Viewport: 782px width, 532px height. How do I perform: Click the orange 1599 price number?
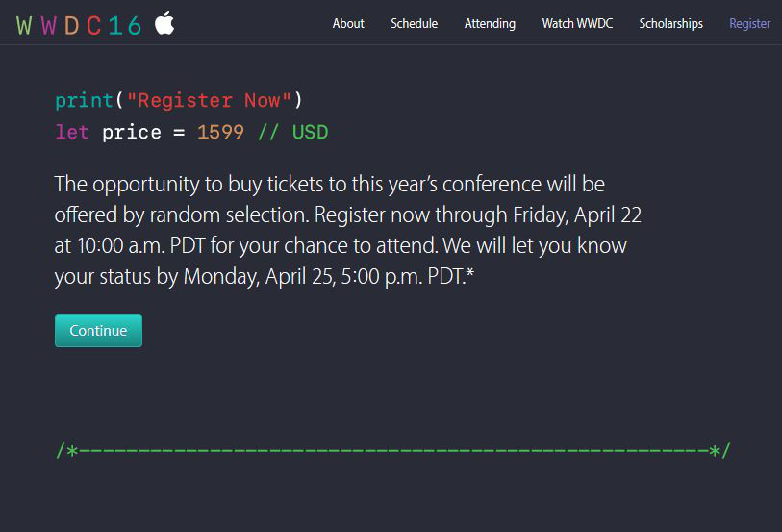click(x=220, y=132)
